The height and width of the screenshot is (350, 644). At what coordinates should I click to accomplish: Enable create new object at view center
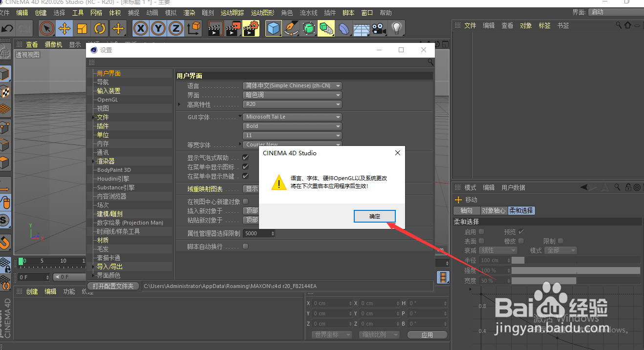(x=246, y=201)
